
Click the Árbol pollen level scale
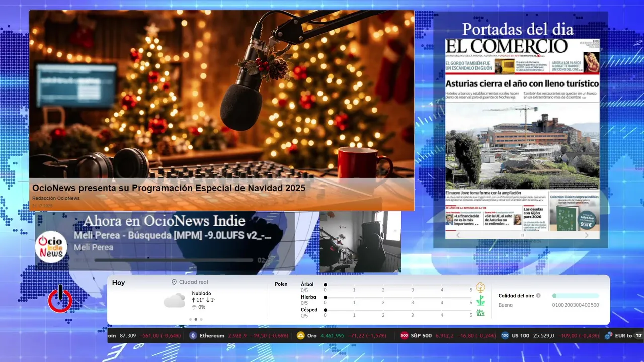[x=398, y=287]
